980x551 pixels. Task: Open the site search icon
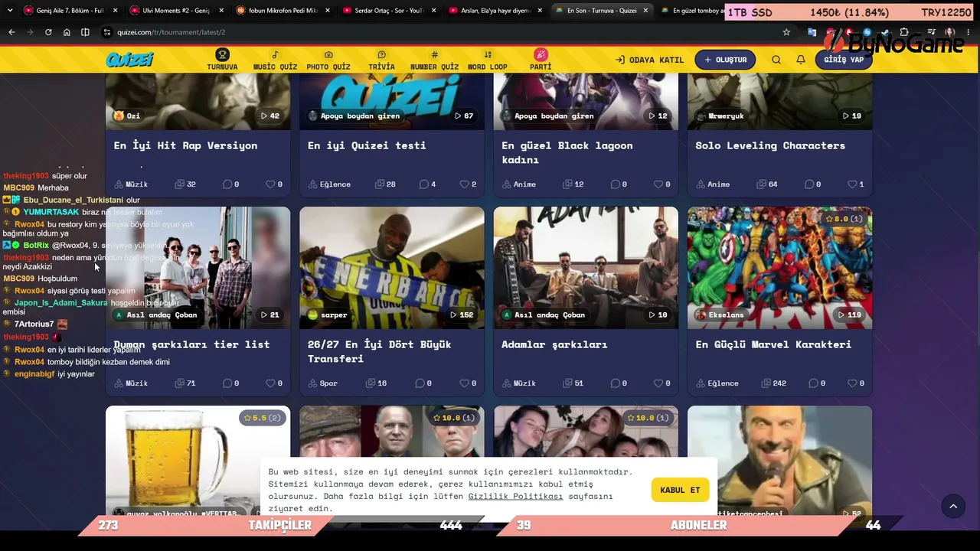coord(776,60)
